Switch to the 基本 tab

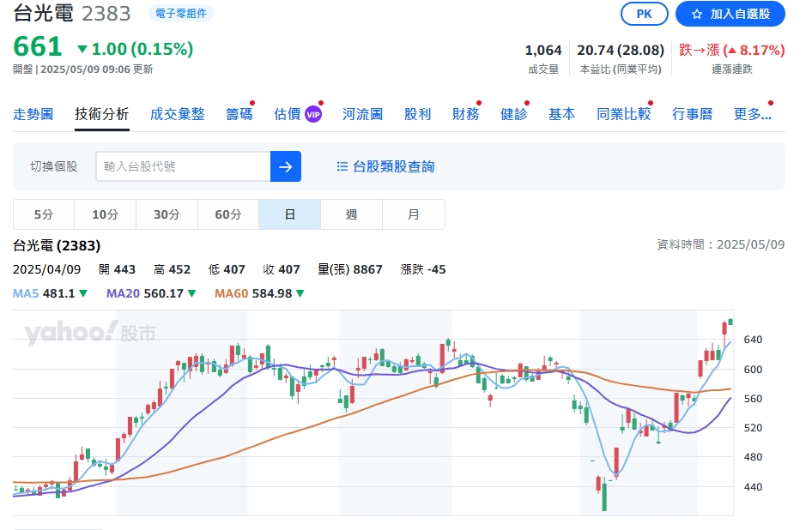point(562,114)
